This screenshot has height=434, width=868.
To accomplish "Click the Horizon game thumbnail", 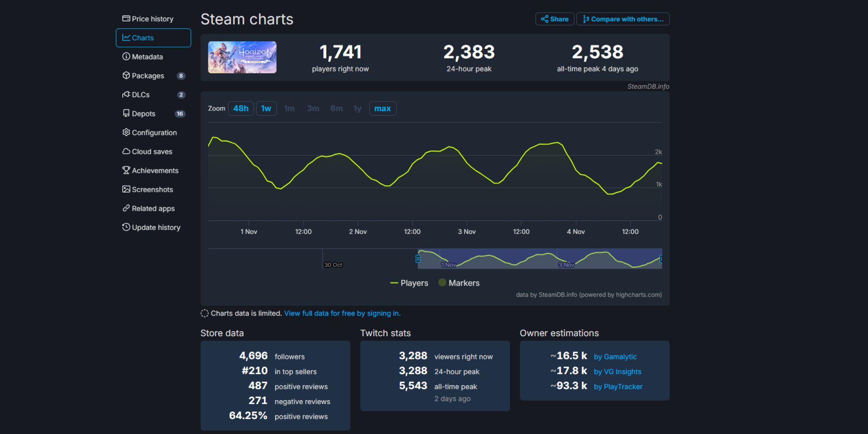I will pos(242,57).
